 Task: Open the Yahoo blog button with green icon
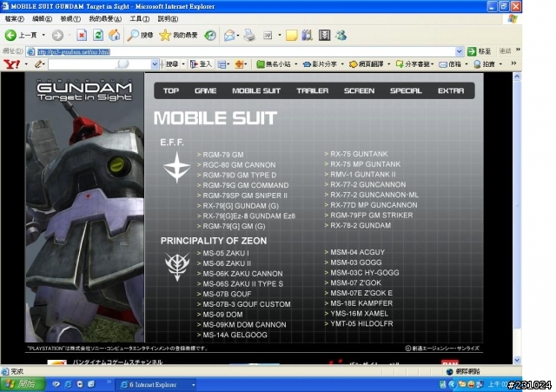point(274,64)
